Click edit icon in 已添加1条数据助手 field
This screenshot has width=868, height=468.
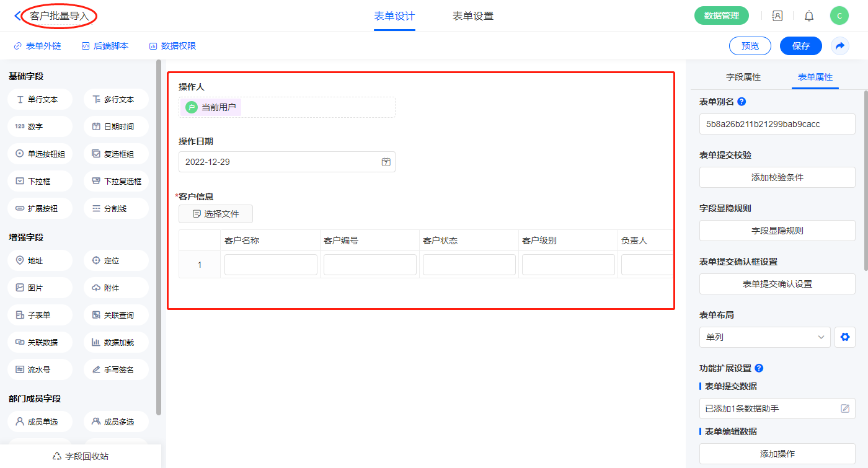(844, 408)
